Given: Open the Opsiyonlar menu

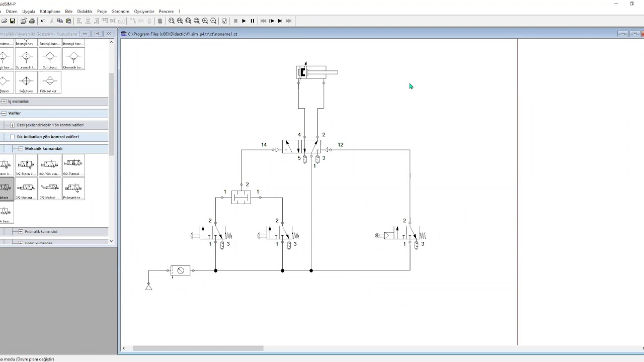Looking at the screenshot, I should 144,11.
